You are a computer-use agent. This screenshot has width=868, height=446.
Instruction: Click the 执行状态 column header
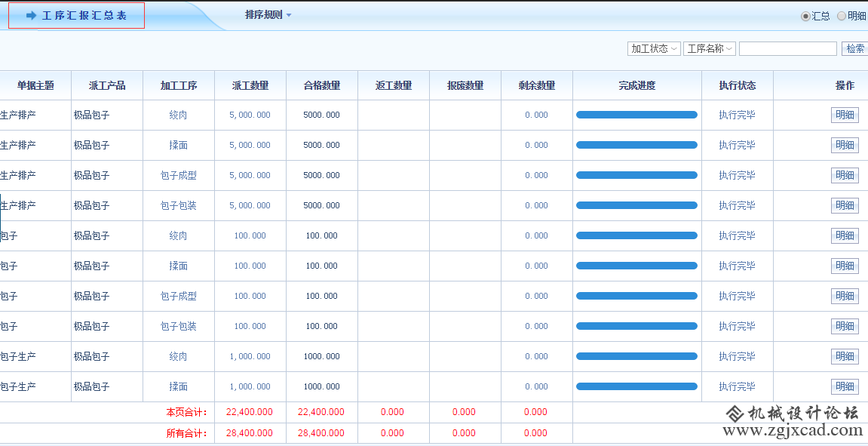[738, 85]
